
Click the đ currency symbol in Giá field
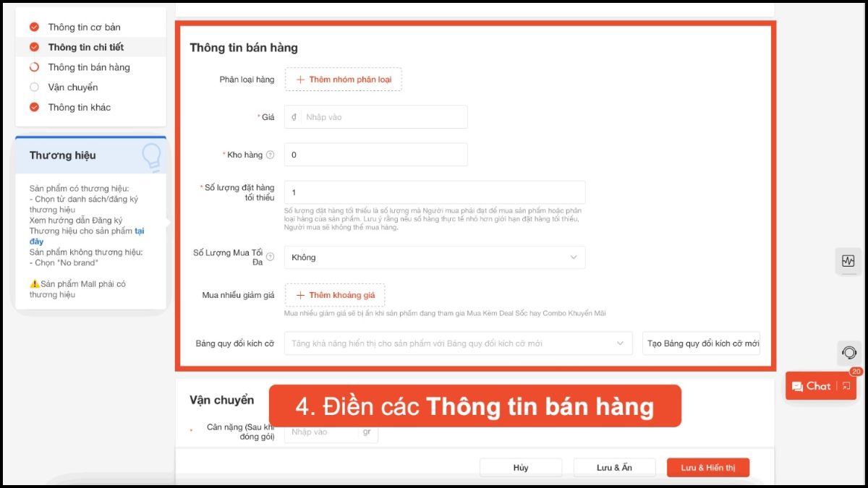294,117
